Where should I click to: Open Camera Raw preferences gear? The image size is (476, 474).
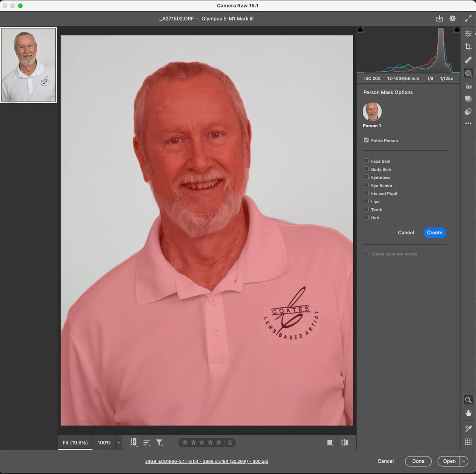(452, 18)
